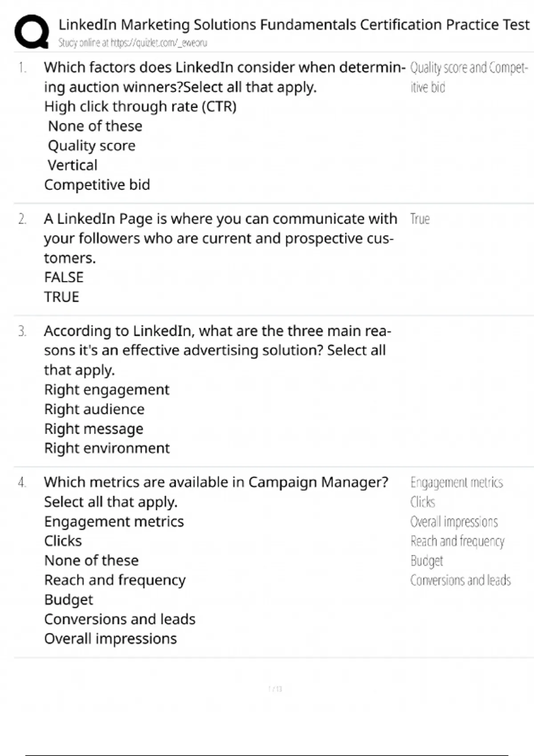The width and height of the screenshot is (534, 756).
Task: Click the Quizlet Q logo
Action: tap(32, 31)
